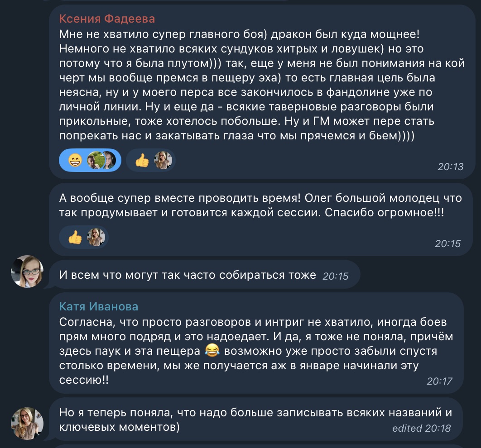481x448 pixels.
Task: Click second reactor avatar in grinning reaction
Action: pyautogui.click(x=109, y=160)
